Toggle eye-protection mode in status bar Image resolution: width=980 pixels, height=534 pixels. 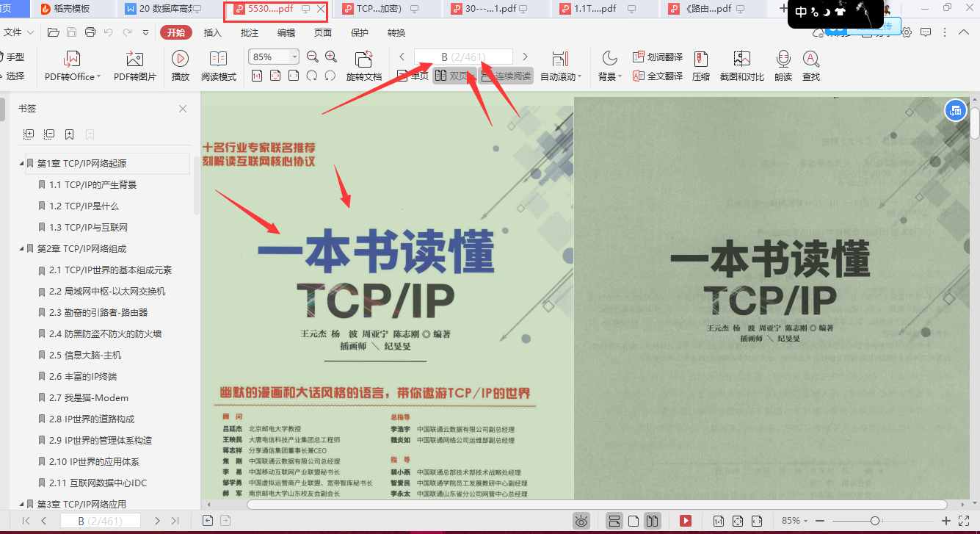click(x=581, y=521)
